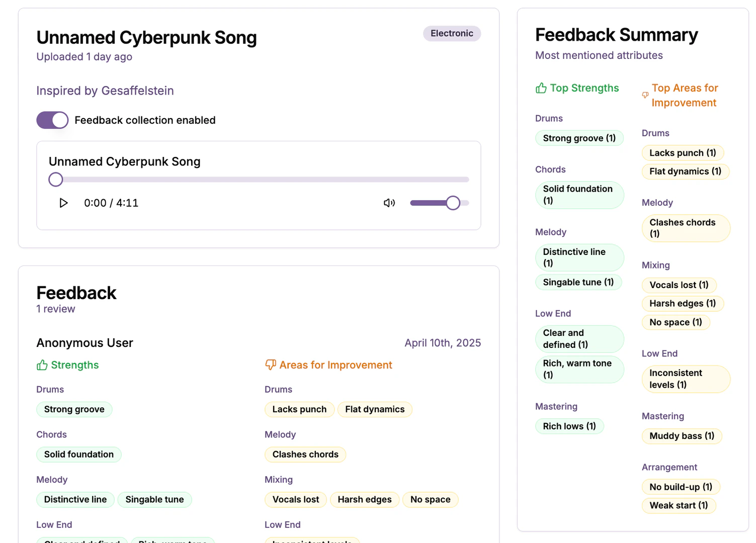This screenshot has height=543, width=756.
Task: Select the Singable tune melody tag
Action: [x=155, y=499]
